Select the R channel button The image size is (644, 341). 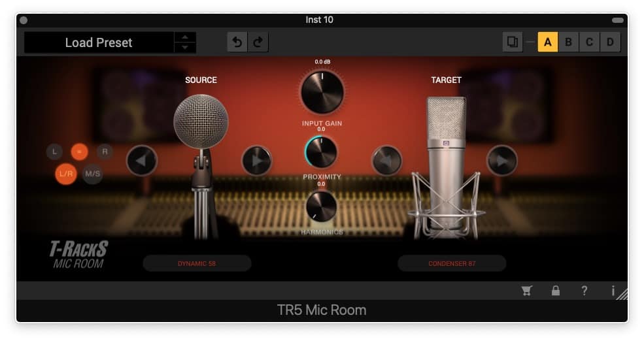[x=105, y=152]
